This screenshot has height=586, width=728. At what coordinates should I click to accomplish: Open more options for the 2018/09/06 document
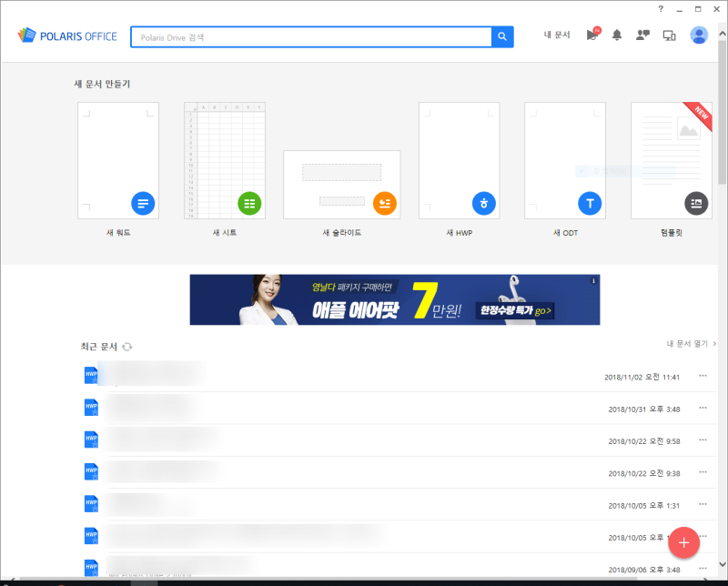703,568
